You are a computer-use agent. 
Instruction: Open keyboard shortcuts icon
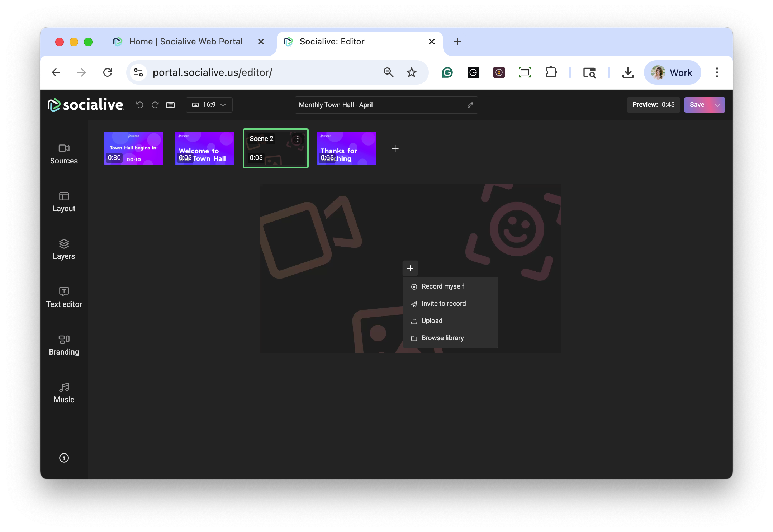pos(170,105)
